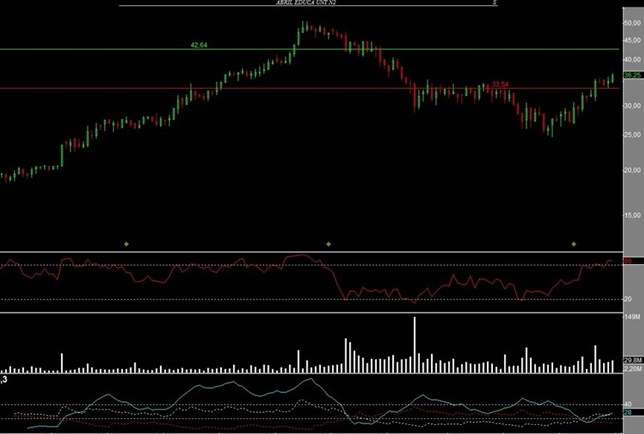The image size is (644, 434).
Task: Select the green 42.64 resistance line label
Action: 199,45
